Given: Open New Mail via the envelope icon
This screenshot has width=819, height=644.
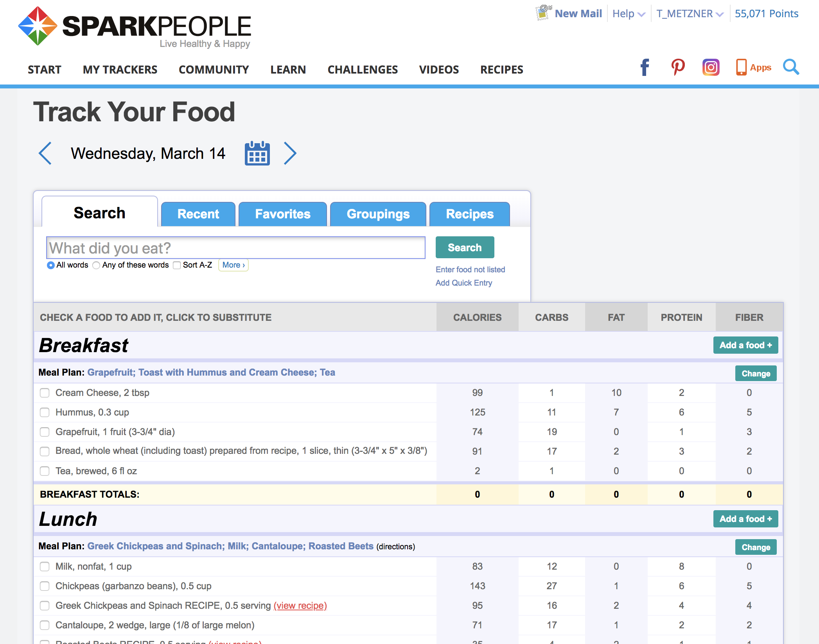Looking at the screenshot, I should click(544, 13).
